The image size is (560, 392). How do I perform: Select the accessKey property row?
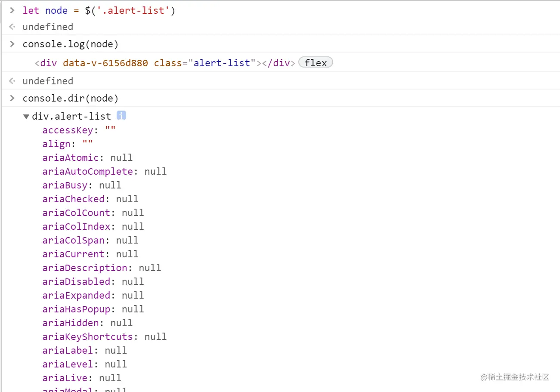[x=79, y=130]
